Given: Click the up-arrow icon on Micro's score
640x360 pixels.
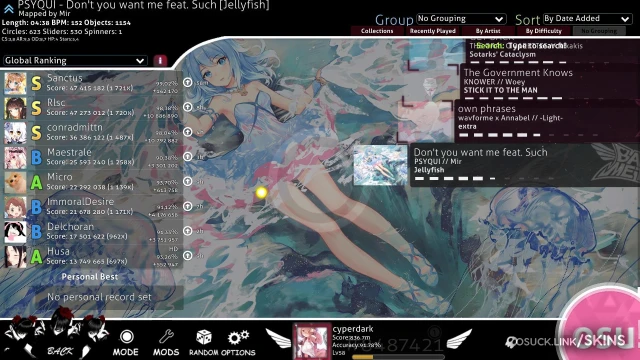Looking at the screenshot, I should tap(187, 181).
